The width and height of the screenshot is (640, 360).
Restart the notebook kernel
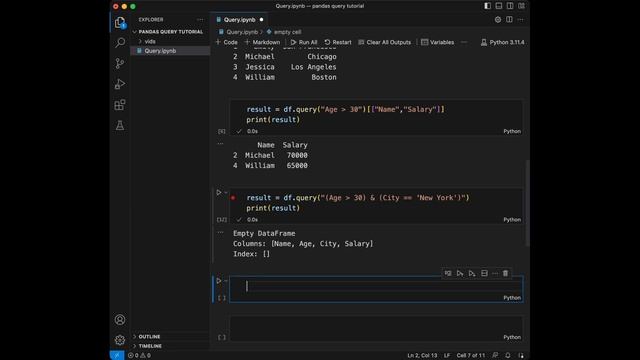click(x=338, y=42)
